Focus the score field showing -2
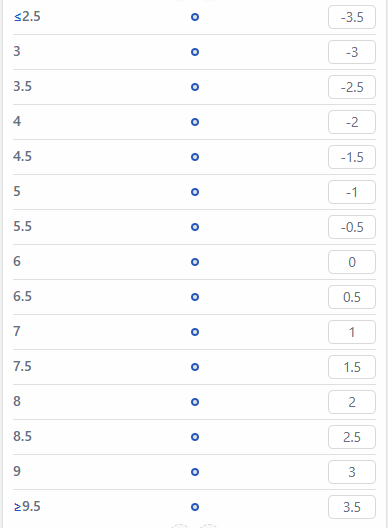The width and height of the screenshot is (388, 528). pos(352,122)
